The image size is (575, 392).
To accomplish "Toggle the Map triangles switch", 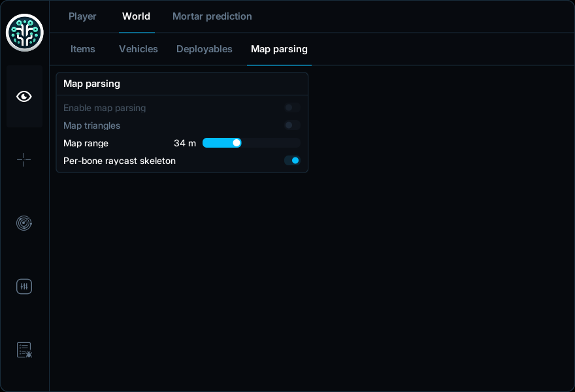I will coord(292,125).
